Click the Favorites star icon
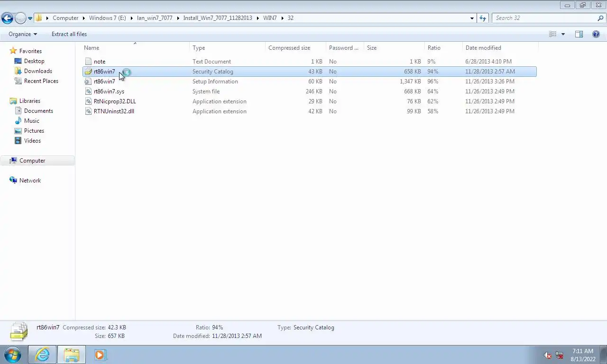 [x=13, y=51]
